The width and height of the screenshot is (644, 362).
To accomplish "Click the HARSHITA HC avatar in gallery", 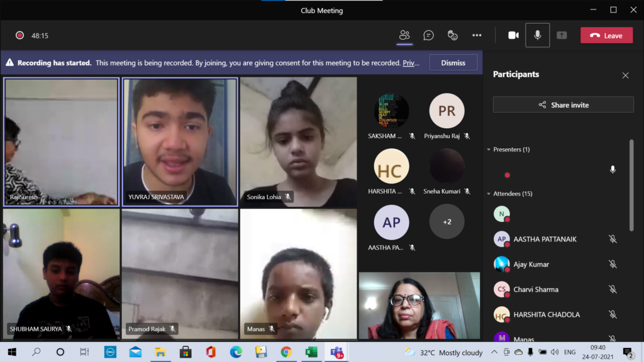I will 391,166.
